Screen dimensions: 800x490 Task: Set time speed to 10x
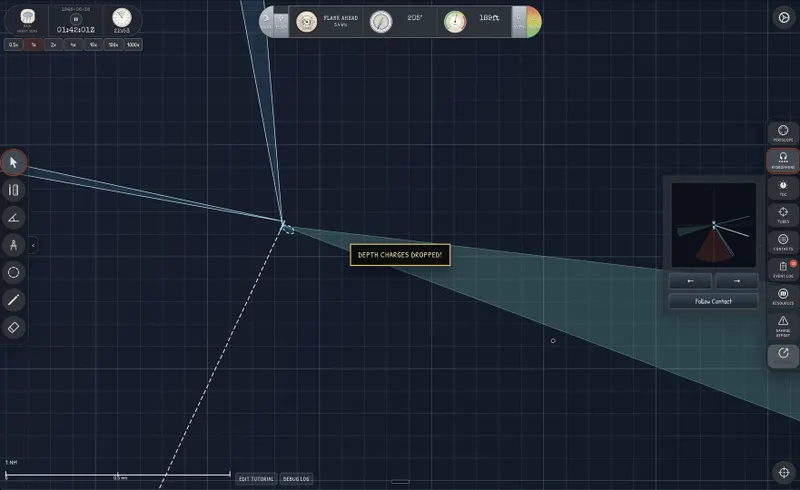(x=93, y=45)
